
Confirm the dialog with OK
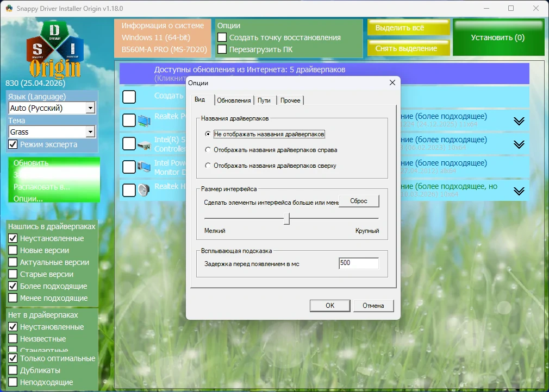coord(330,306)
